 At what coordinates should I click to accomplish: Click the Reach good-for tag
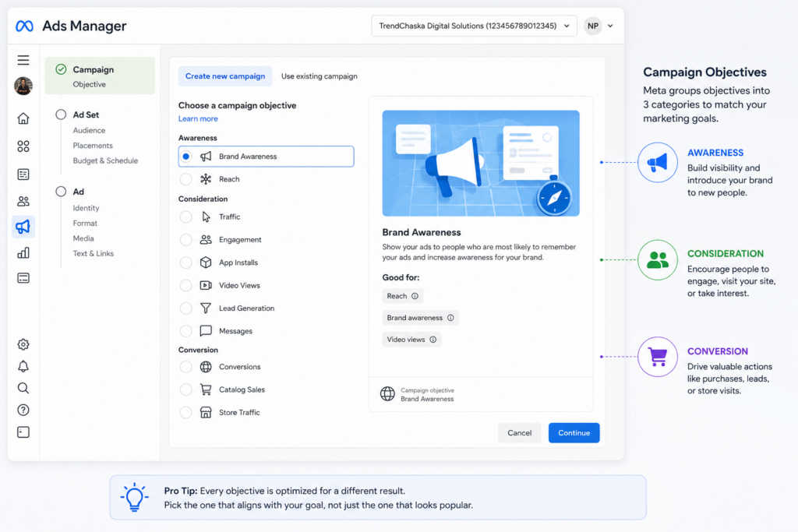pos(403,296)
